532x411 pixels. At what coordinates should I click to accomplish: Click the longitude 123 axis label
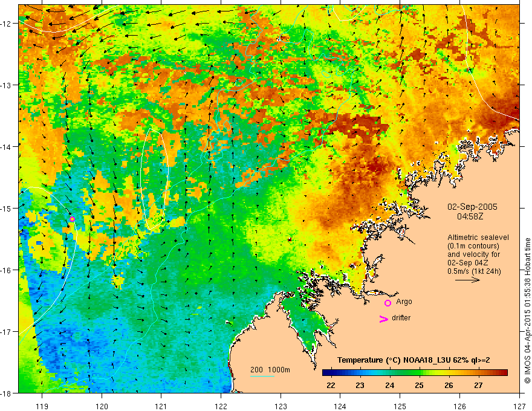click(x=281, y=406)
